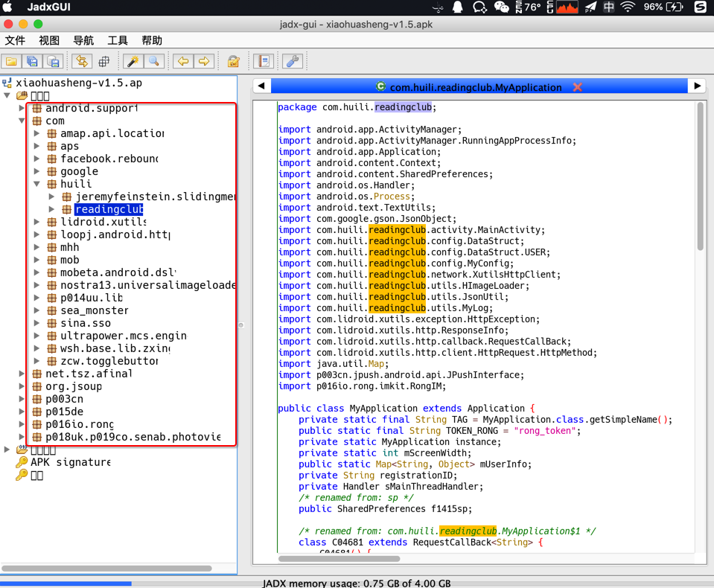The width and height of the screenshot is (714, 588).
Task: Collapse the source code root folder
Action: click(7, 95)
